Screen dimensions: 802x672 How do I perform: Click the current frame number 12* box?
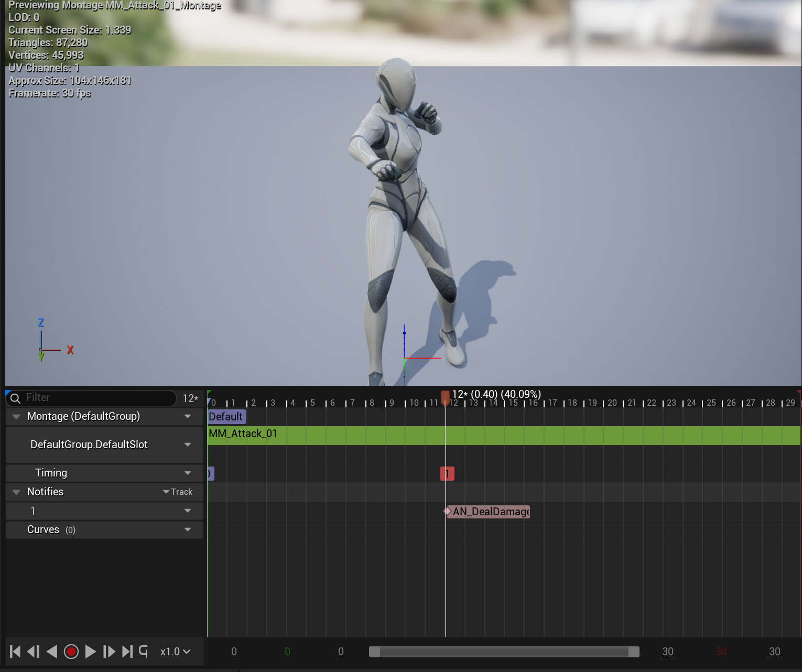[190, 398]
